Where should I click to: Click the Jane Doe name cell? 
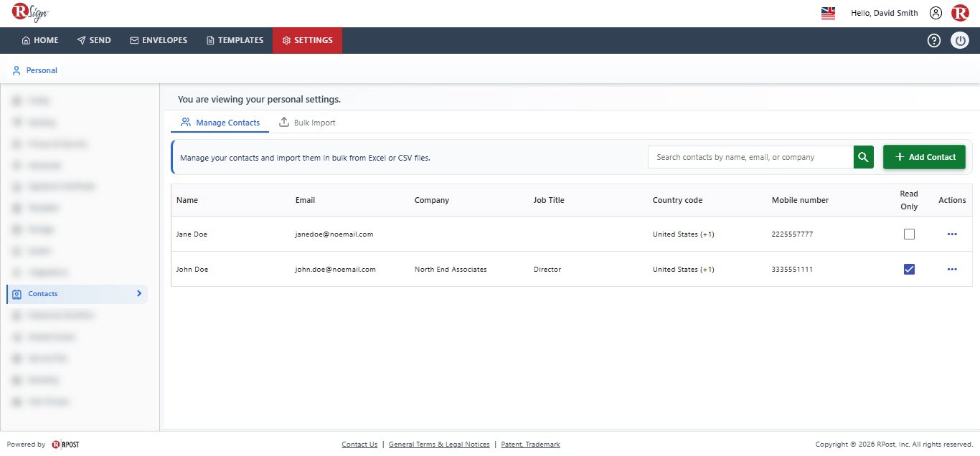tap(192, 234)
